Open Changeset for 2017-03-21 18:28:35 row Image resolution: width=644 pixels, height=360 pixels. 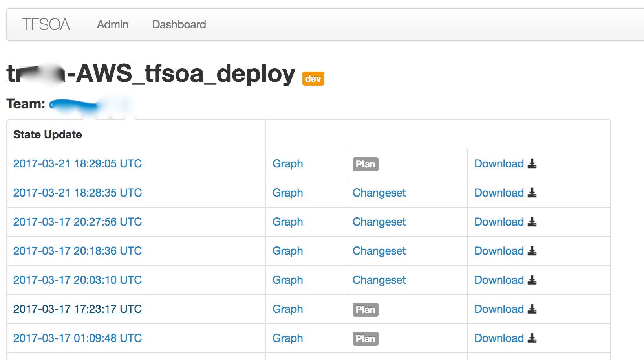click(x=379, y=193)
